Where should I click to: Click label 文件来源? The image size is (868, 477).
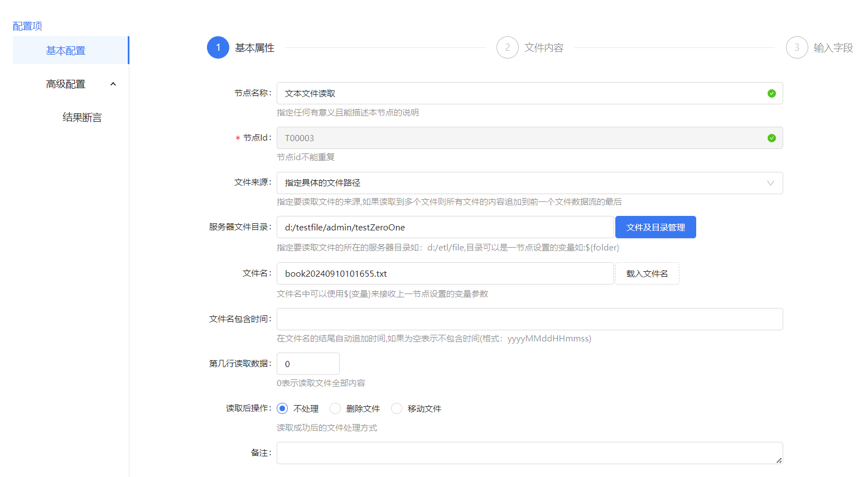(253, 182)
